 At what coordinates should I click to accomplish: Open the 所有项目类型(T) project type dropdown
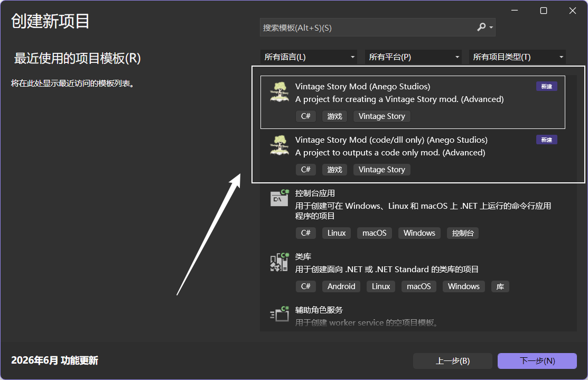[517, 57]
